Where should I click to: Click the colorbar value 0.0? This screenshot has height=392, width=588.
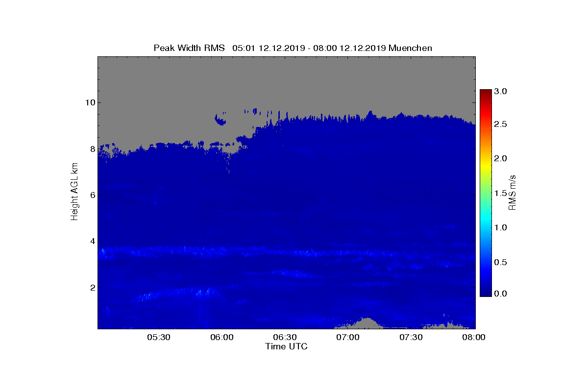500,293
